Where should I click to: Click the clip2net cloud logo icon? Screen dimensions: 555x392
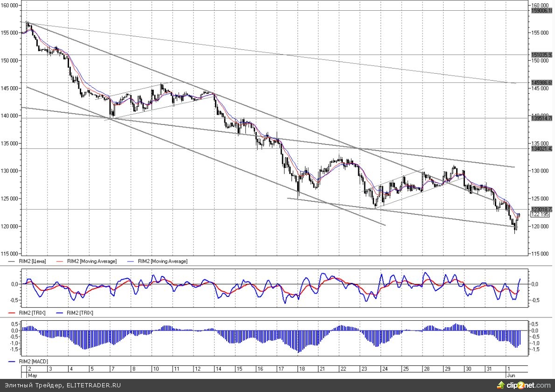click(501, 385)
